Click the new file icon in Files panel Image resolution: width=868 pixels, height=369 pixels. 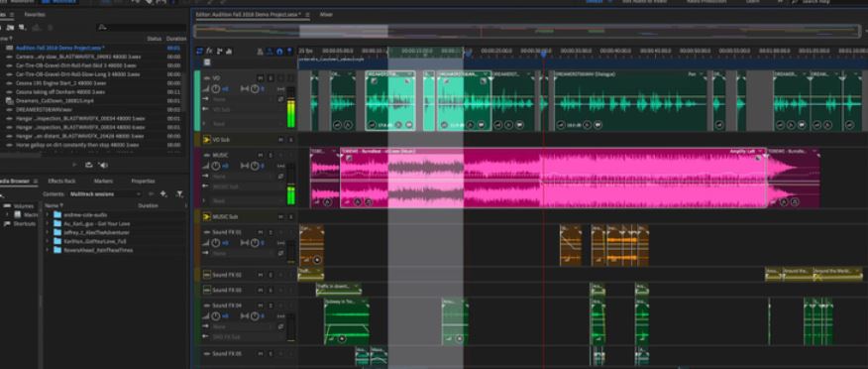(22, 27)
